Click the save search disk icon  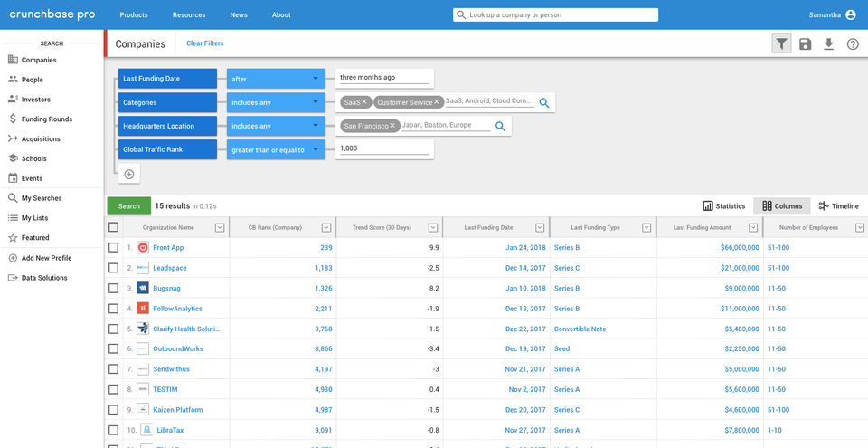pos(805,44)
